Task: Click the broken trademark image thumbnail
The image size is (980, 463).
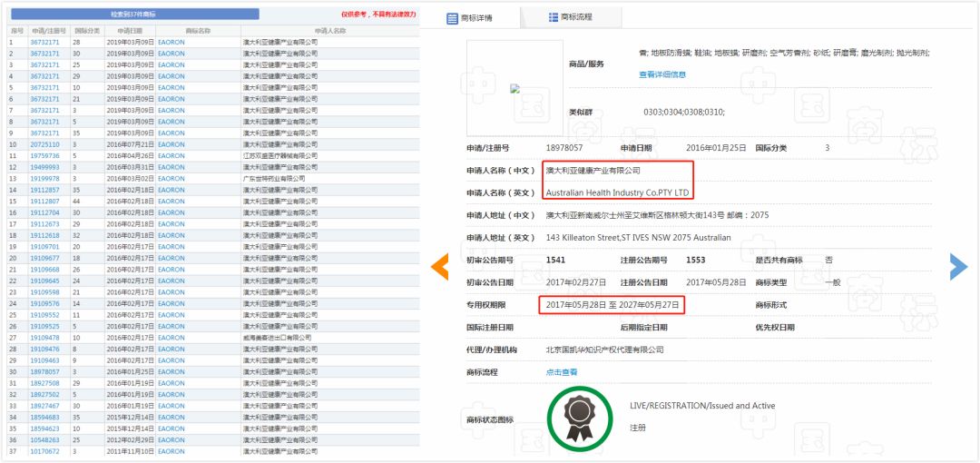Action: pos(515,88)
